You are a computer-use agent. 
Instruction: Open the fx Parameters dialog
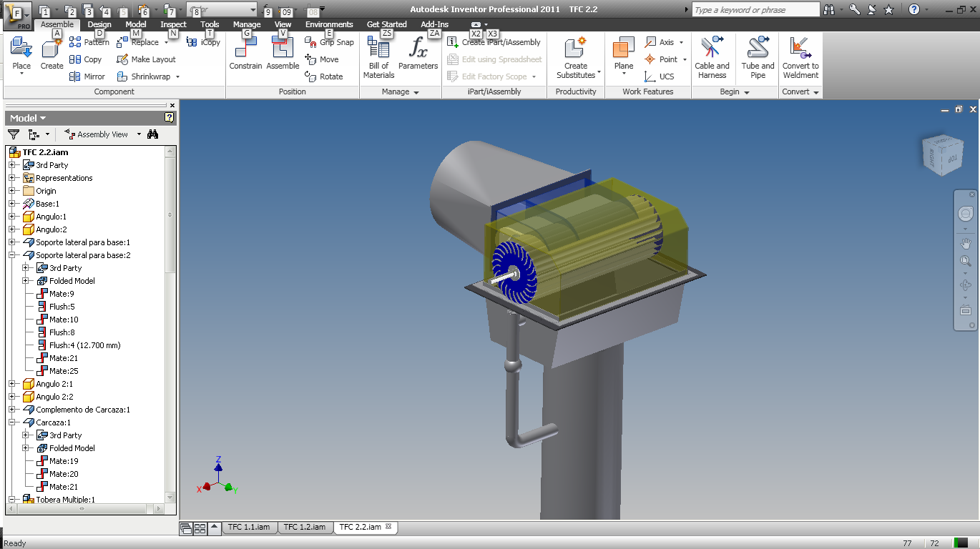tap(418, 54)
